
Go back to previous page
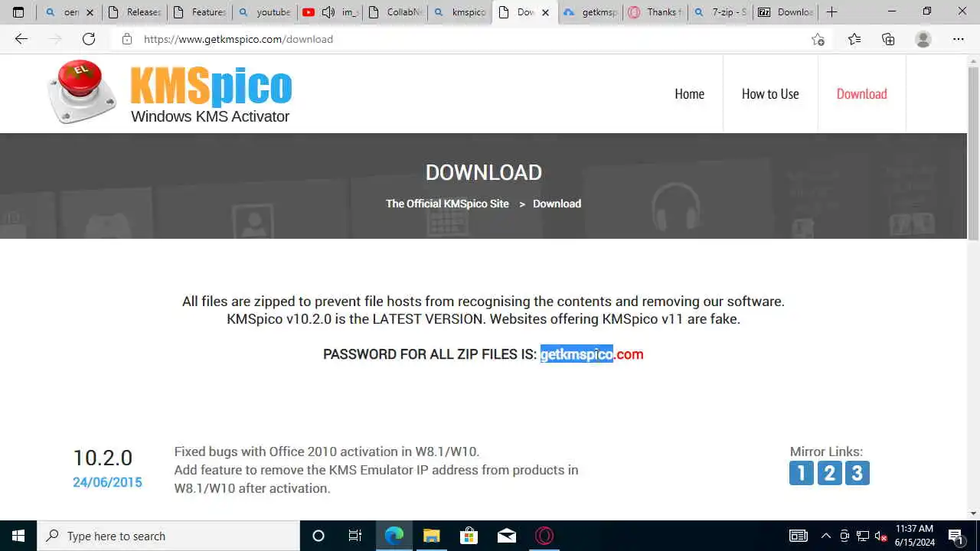pyautogui.click(x=21, y=39)
